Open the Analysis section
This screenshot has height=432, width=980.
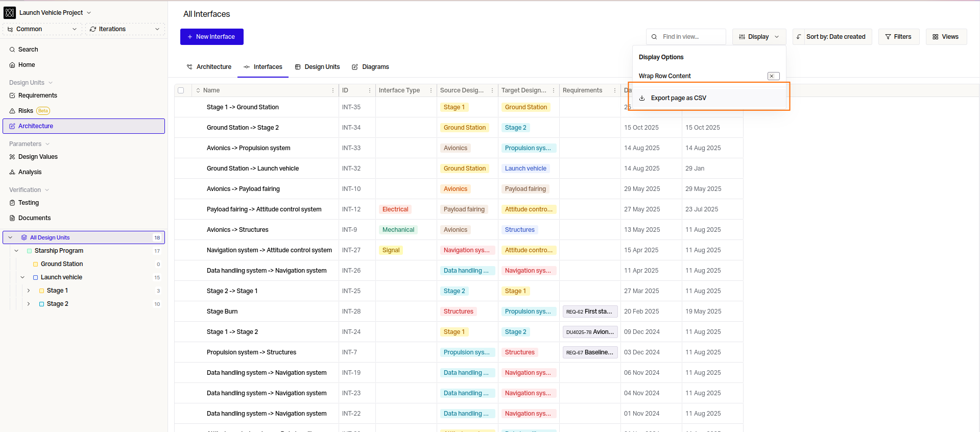(30, 172)
